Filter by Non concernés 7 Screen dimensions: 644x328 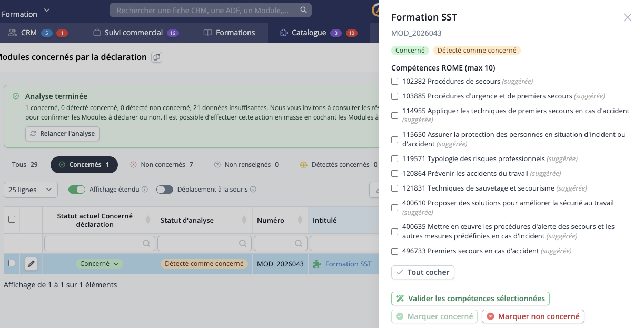[162, 165]
